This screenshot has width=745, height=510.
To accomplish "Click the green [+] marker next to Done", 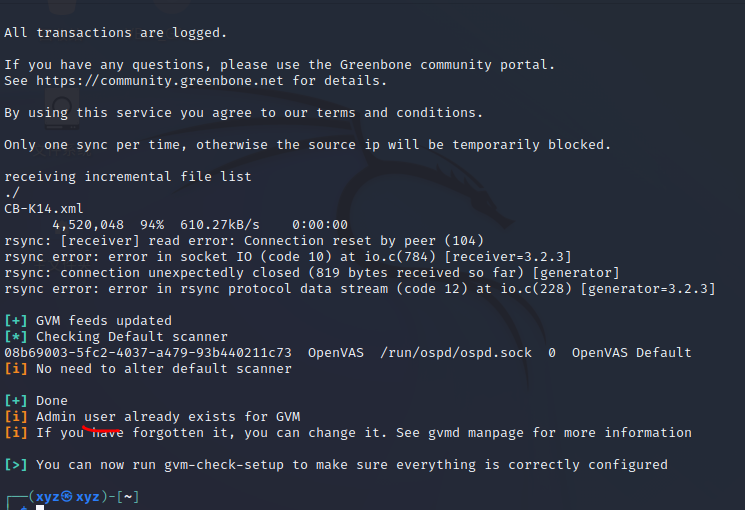I will (16, 401).
